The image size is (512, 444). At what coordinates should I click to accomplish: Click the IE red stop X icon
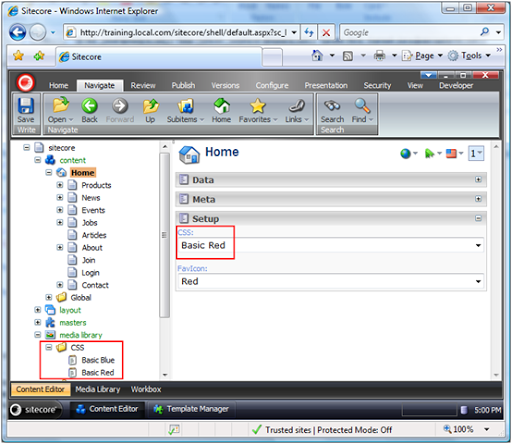tap(326, 33)
